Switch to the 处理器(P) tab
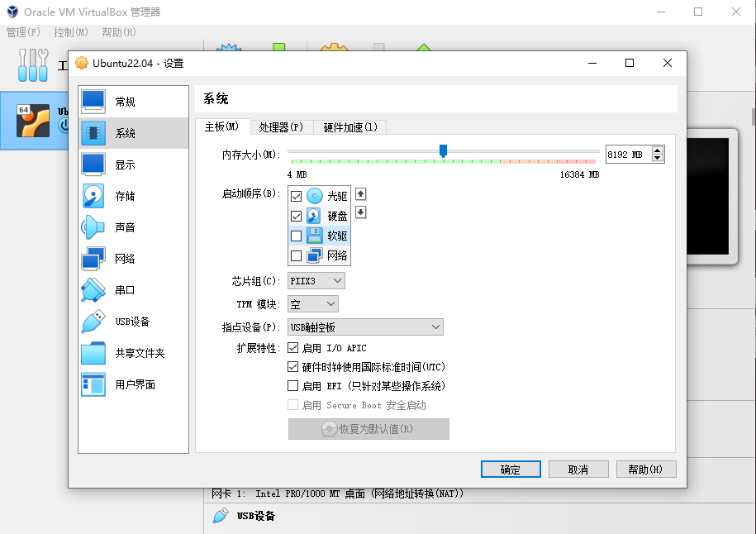Viewport: 756px width, 534px height. 281,127
